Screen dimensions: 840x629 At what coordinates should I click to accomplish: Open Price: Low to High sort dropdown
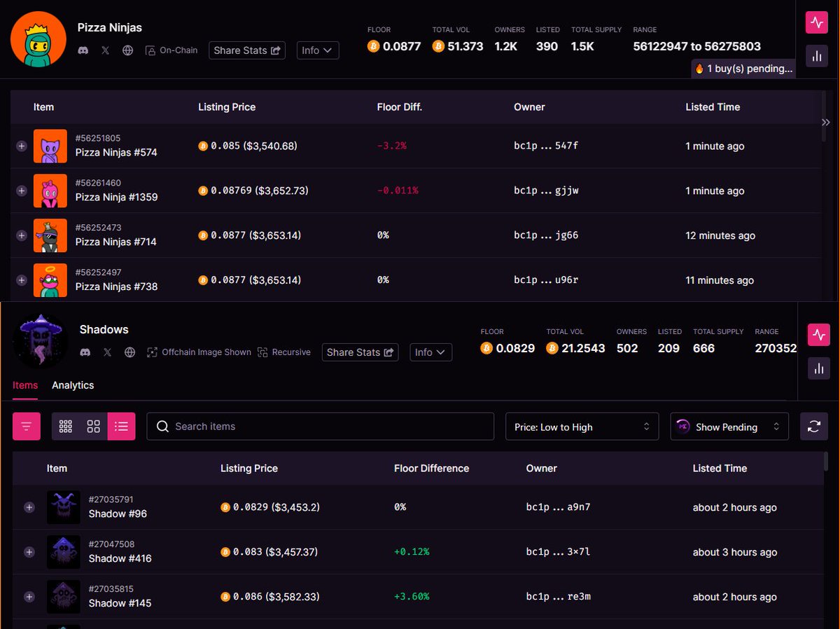(x=582, y=427)
